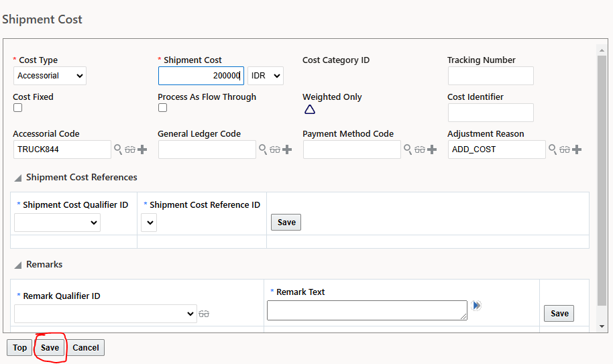The image size is (613, 364).
Task: View Remark Qualifier ID glasses icon
Action: click(204, 314)
